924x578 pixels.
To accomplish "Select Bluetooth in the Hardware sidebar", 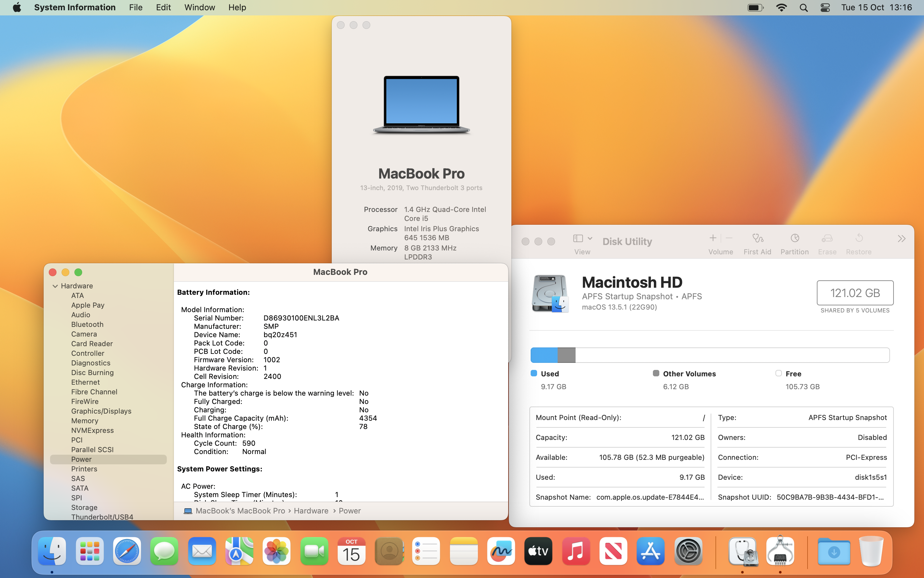I will (87, 324).
